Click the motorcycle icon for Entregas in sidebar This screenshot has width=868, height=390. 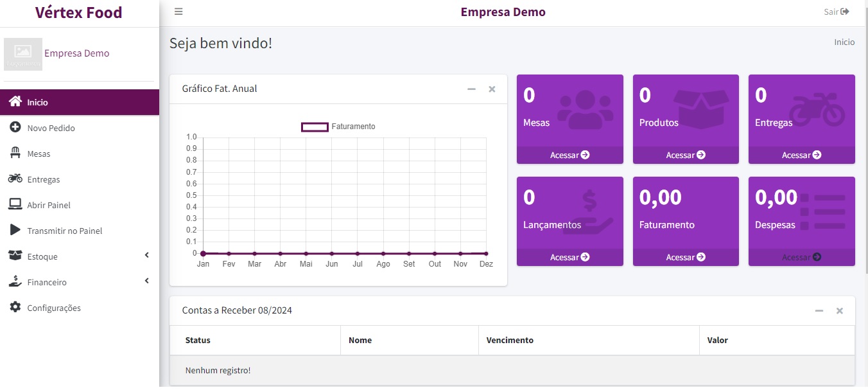pyautogui.click(x=15, y=179)
